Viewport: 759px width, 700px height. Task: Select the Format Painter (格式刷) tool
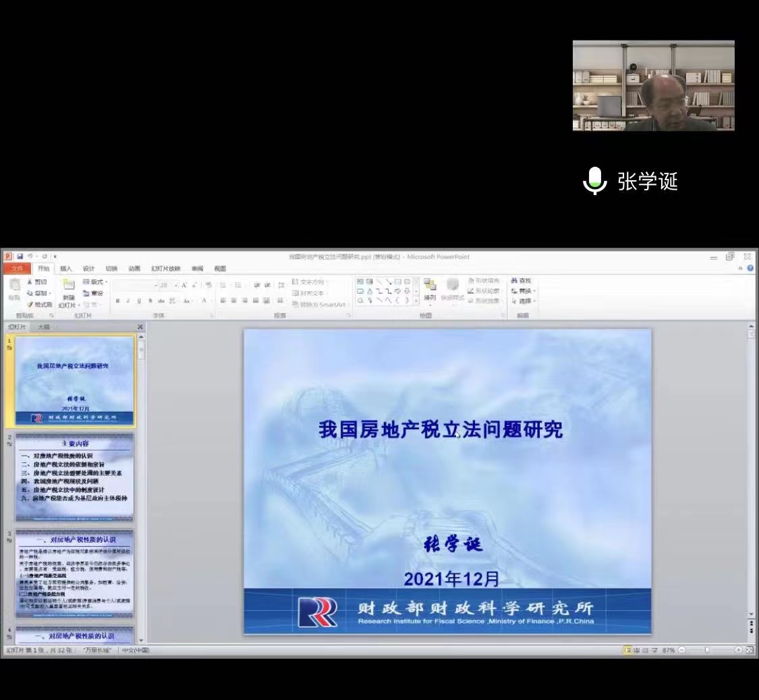(x=40, y=304)
